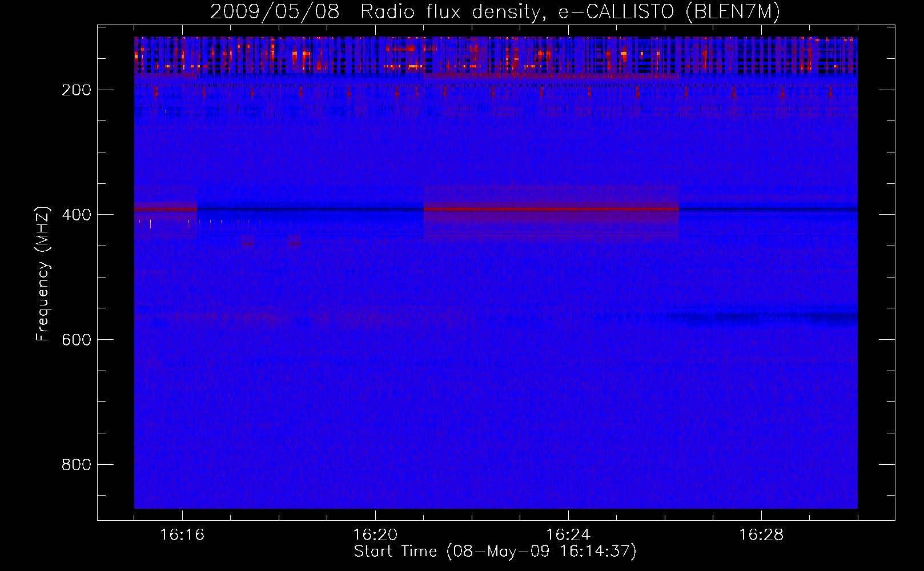Click the date "2009/05/08" in the title
This screenshot has height=571, width=924.
point(275,11)
